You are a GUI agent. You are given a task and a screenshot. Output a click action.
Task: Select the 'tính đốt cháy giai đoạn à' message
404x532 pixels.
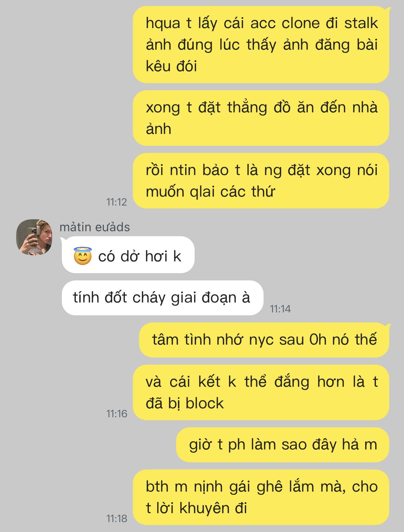(162, 298)
